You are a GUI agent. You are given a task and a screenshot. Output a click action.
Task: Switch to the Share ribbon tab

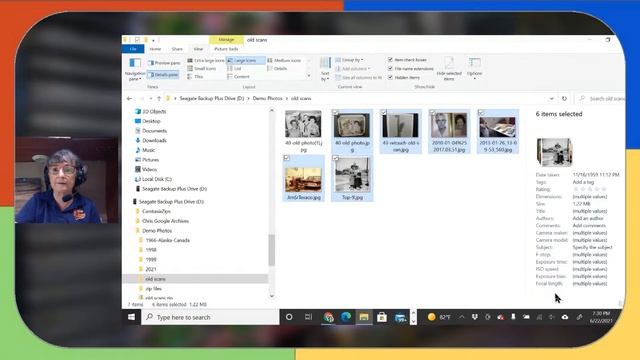pos(177,49)
